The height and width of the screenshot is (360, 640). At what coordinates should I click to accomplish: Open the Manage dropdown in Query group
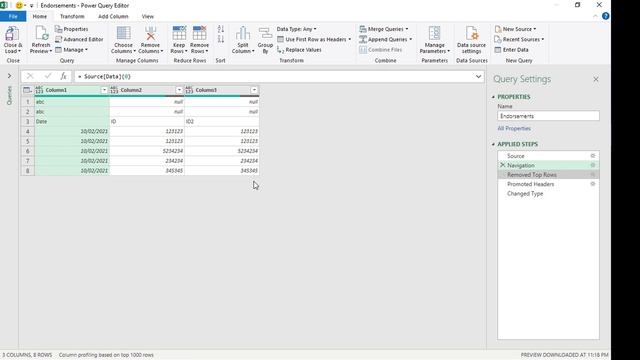(x=71, y=50)
